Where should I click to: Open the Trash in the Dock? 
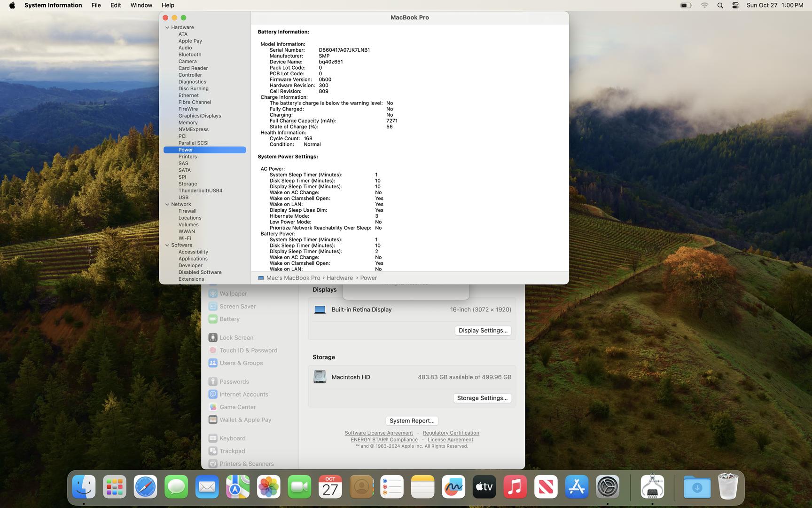[x=728, y=487]
